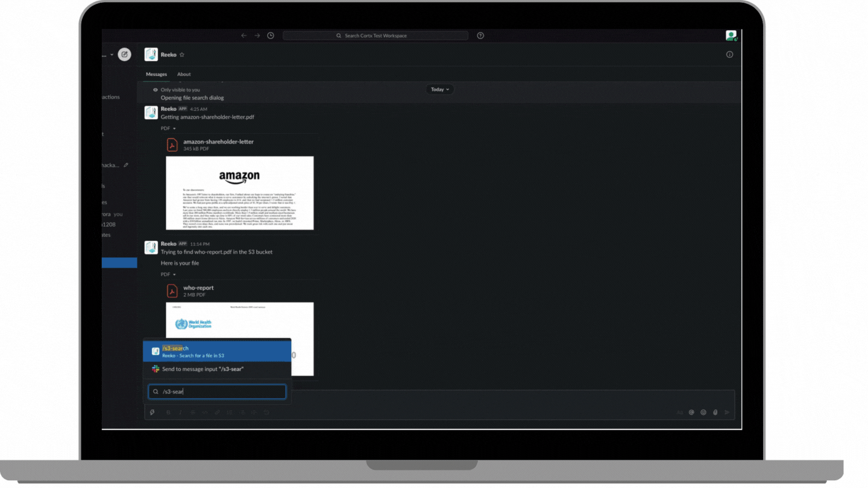The width and height of the screenshot is (868, 488).
Task: Open the Today date dropdown
Action: [440, 89]
